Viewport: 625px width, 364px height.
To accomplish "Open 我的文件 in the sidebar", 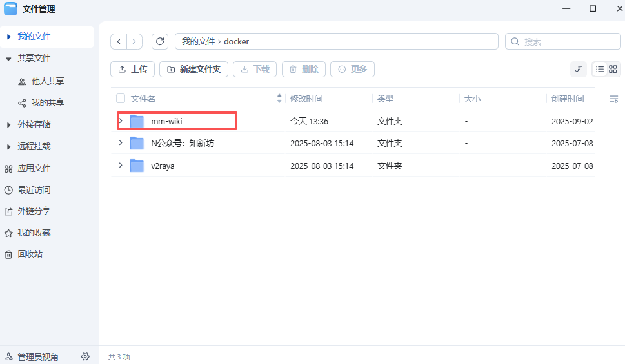I will pos(48,37).
